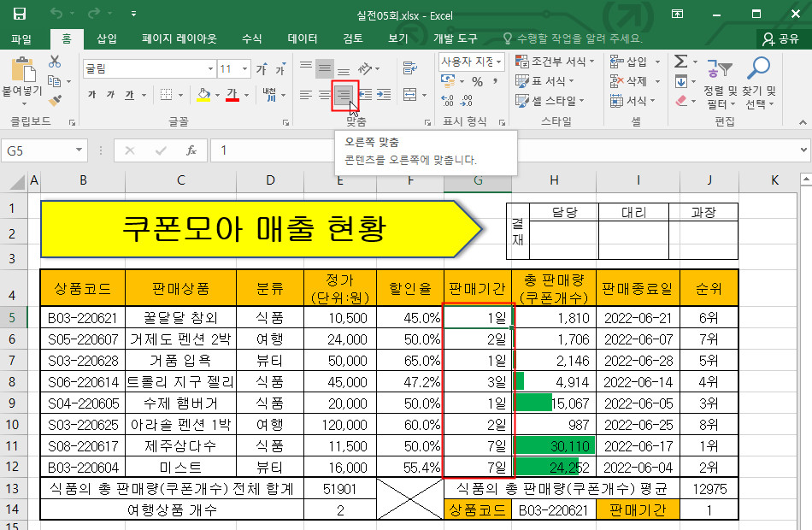Select all cells with the corner button
The width and height of the screenshot is (812, 530).
point(15,181)
